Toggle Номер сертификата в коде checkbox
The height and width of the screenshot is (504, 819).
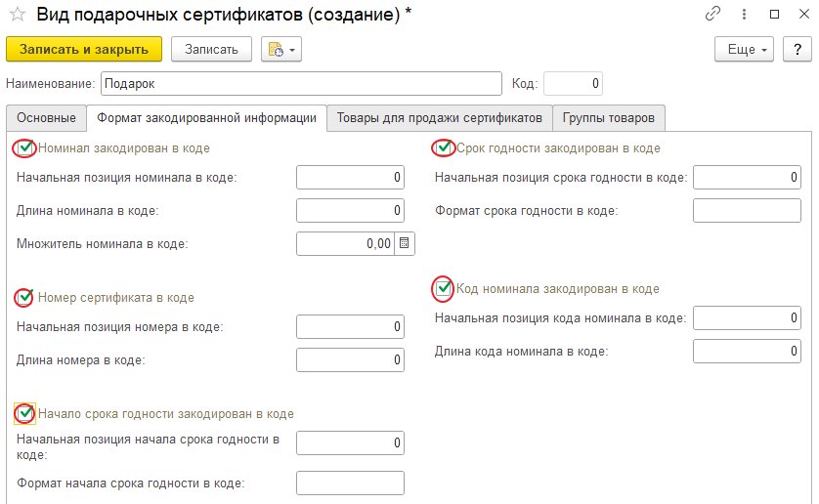24,298
